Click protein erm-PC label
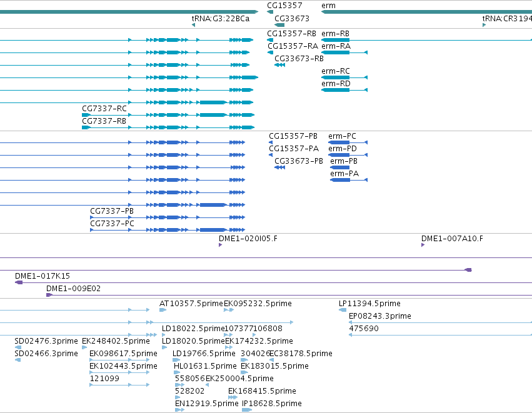The image size is (532, 413). tap(342, 136)
